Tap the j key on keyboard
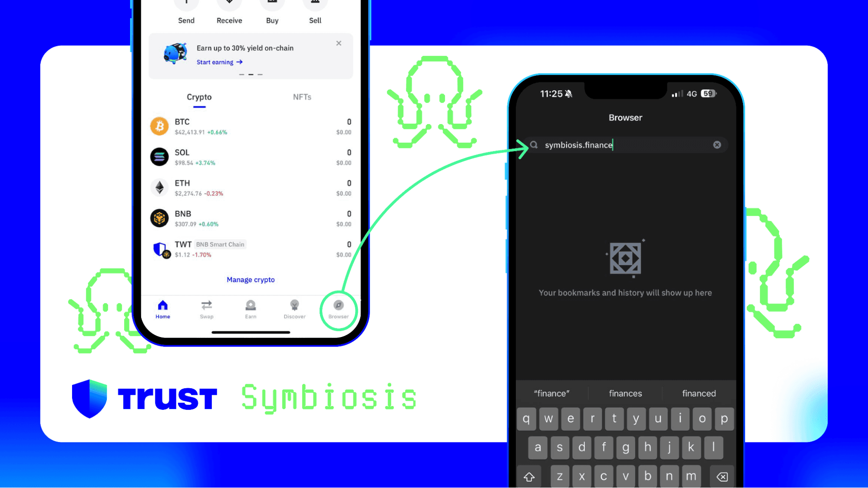Viewport: 868px width, 488px height. coord(670,448)
